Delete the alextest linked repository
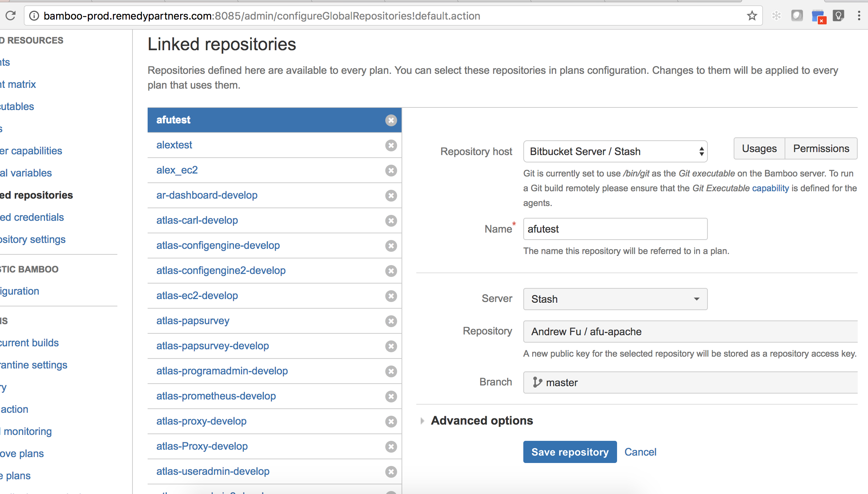Screen dimensions: 868x494 coord(391,145)
